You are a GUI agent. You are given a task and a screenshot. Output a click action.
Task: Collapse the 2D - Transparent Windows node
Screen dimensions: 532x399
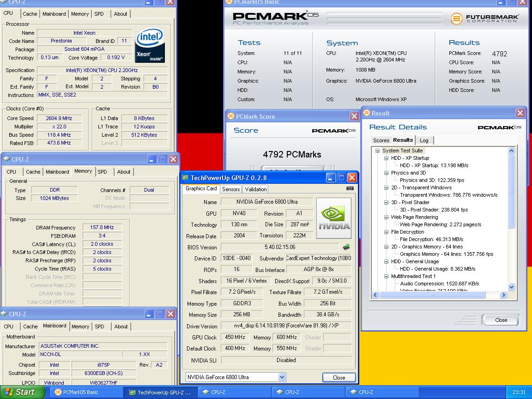pyautogui.click(x=386, y=187)
